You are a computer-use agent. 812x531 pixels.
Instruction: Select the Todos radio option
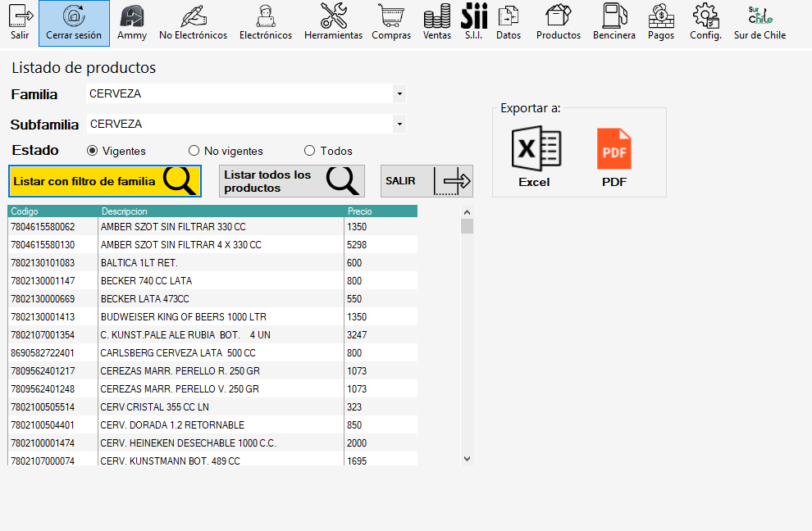pos(310,151)
